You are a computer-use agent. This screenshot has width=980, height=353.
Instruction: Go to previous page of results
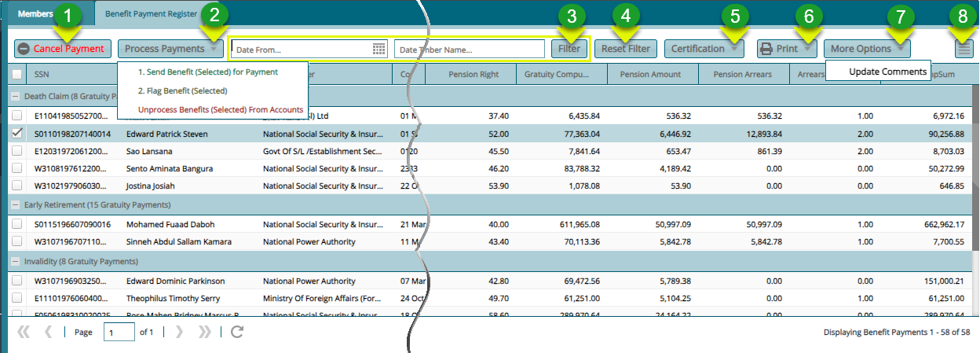tap(49, 332)
